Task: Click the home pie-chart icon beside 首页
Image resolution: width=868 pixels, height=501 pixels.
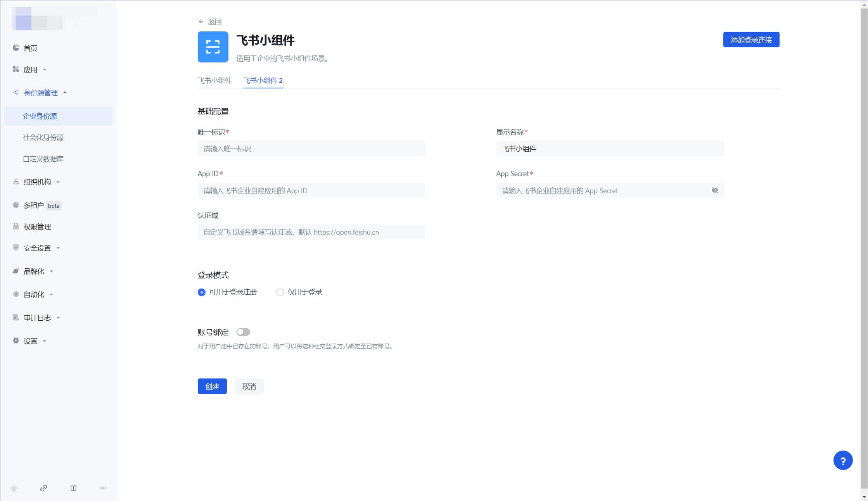Action: [x=16, y=48]
